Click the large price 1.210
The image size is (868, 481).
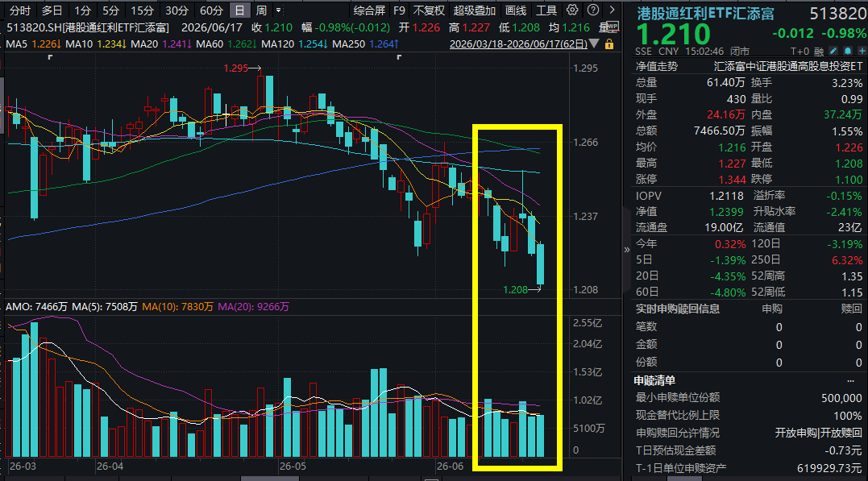coord(673,35)
